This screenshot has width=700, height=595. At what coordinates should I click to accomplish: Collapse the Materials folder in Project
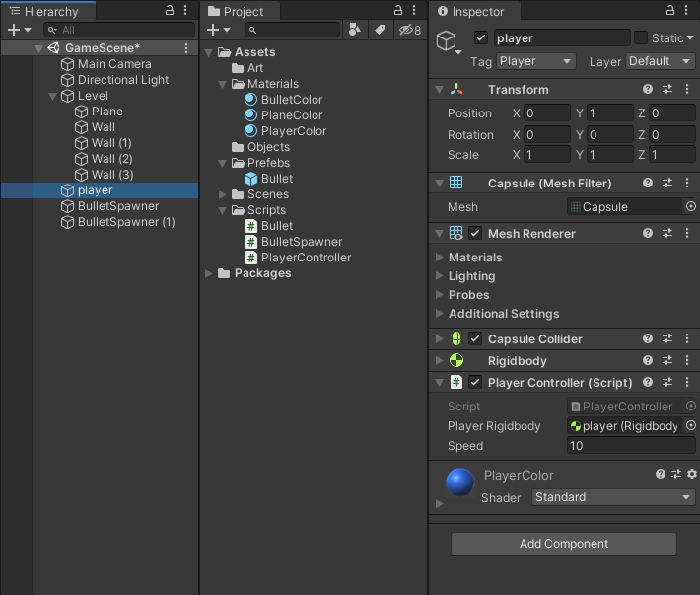click(222, 84)
